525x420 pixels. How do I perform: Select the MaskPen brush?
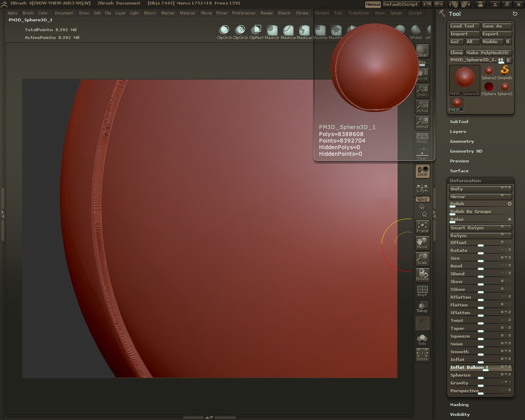[x=336, y=32]
